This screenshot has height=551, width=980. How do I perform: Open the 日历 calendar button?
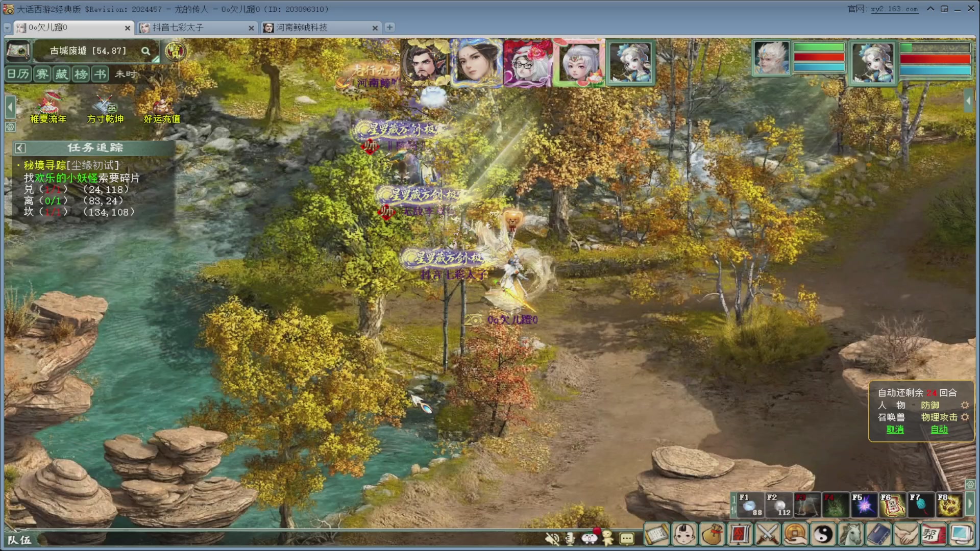pos(18,74)
